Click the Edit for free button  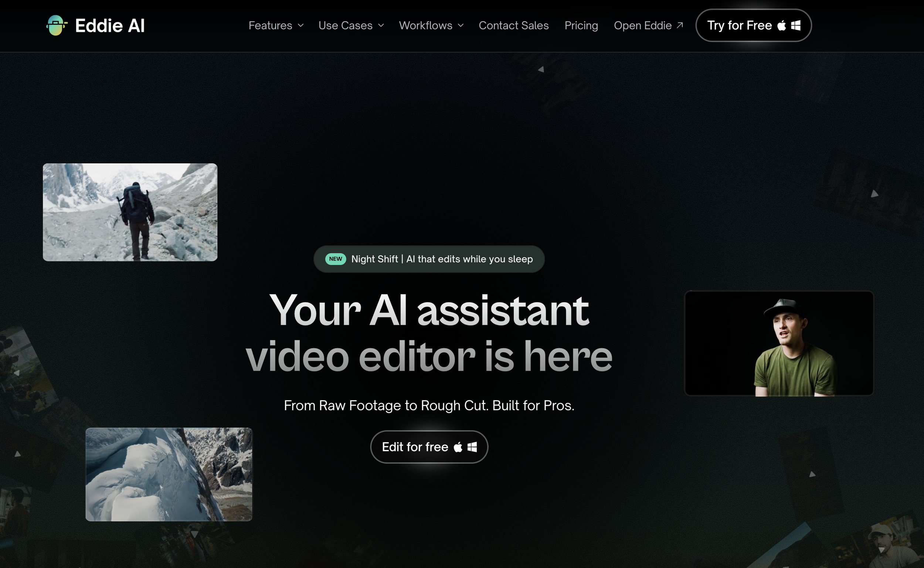click(429, 447)
